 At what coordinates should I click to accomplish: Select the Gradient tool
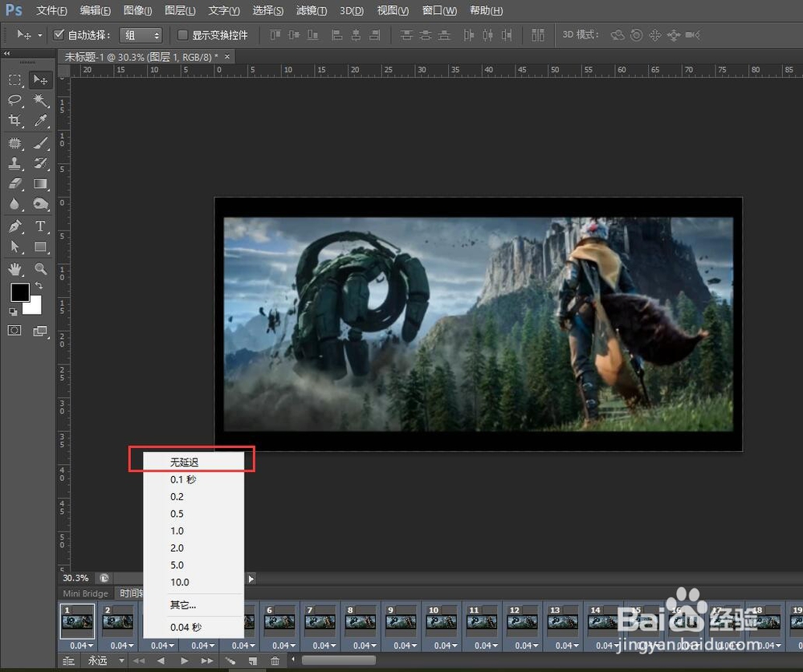40,183
